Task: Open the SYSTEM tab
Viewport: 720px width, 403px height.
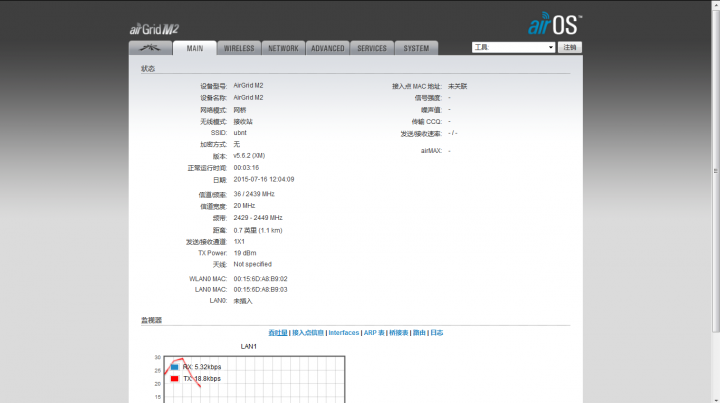Action: (x=416, y=48)
